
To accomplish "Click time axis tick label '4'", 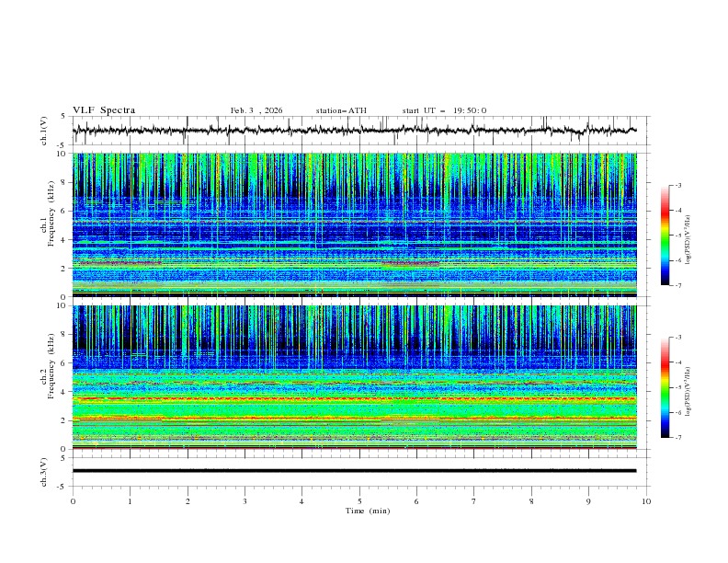I will pos(302,501).
